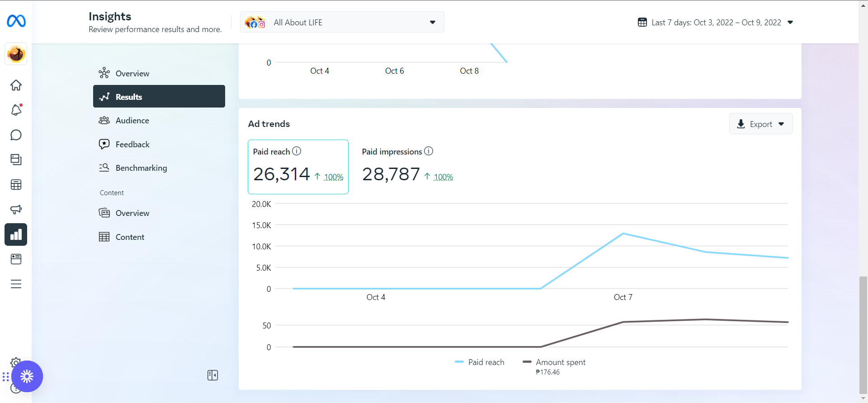This screenshot has height=403, width=868.
Task: Open Content Overview menu item
Action: pos(159,213)
